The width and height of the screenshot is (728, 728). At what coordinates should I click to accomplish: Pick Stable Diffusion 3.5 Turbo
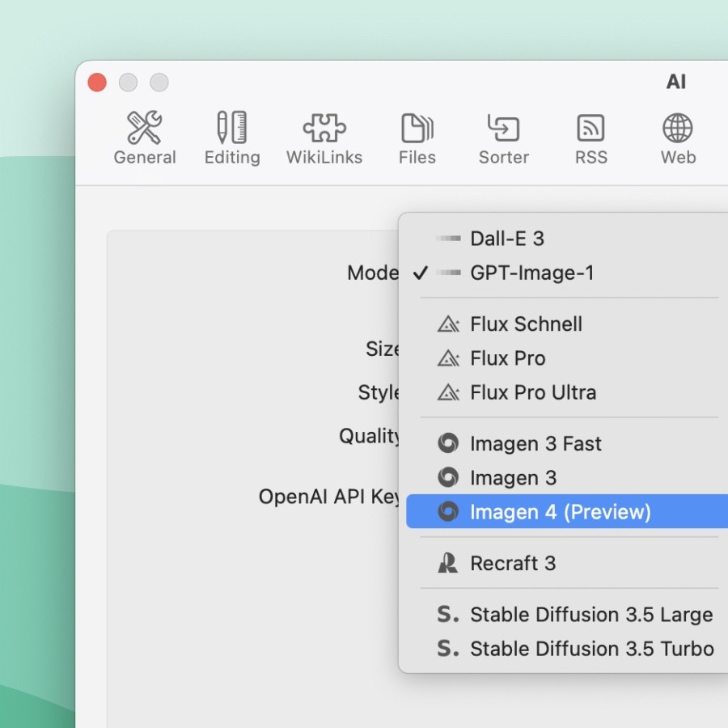coord(591,649)
